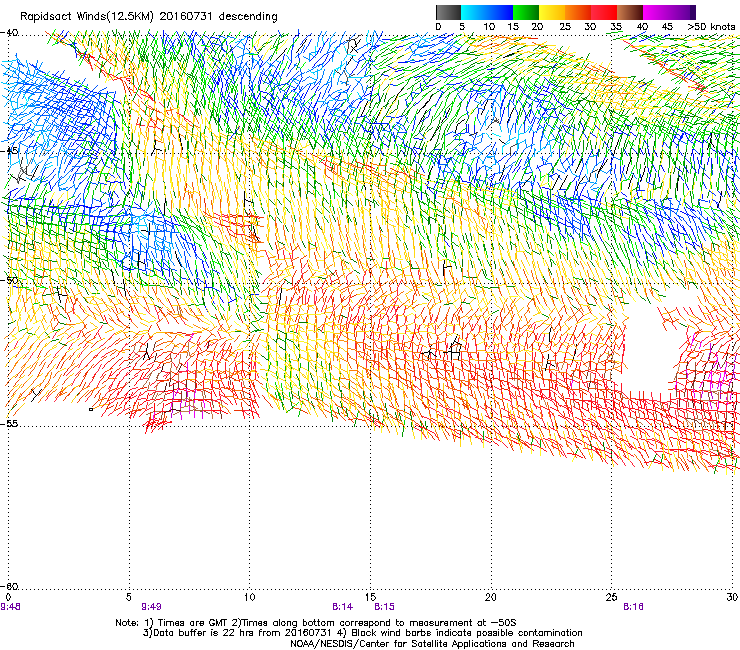Click the '5' longitude label on bottom axis
Image resolution: width=740 pixels, height=650 pixels.
pos(128,597)
